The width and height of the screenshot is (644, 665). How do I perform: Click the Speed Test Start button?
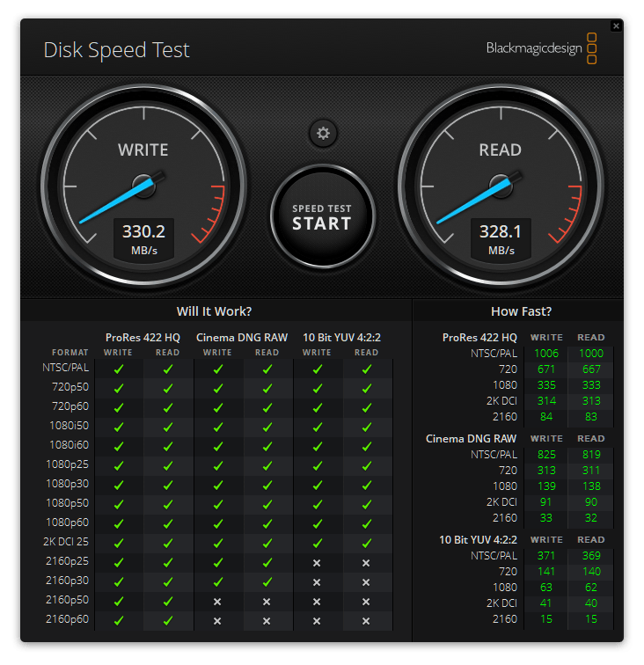[322, 216]
